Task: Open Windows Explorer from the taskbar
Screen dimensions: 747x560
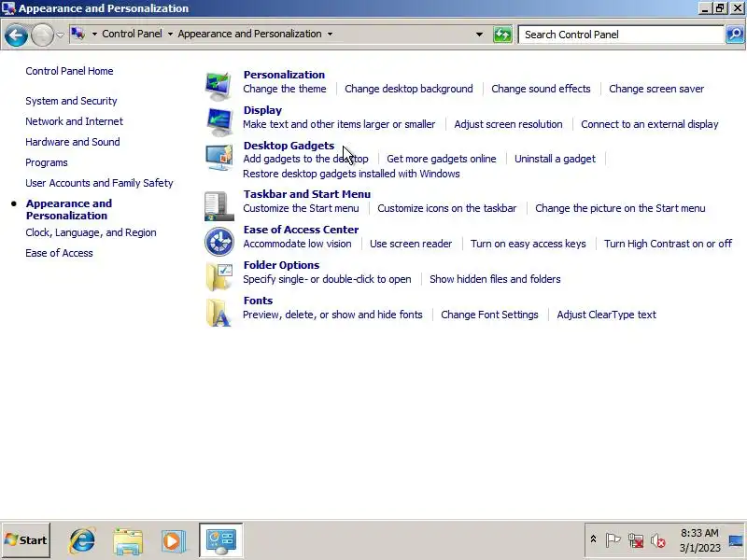Action: point(128,540)
